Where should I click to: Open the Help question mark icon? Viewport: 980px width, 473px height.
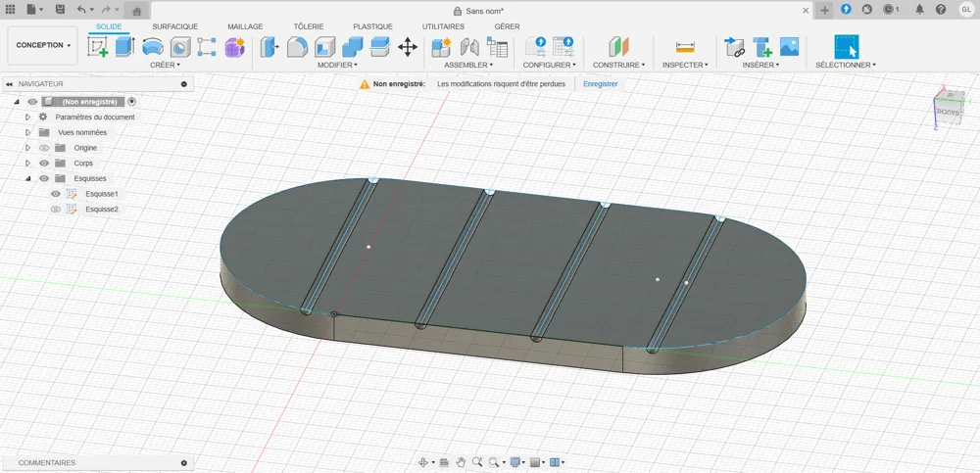pos(941,10)
